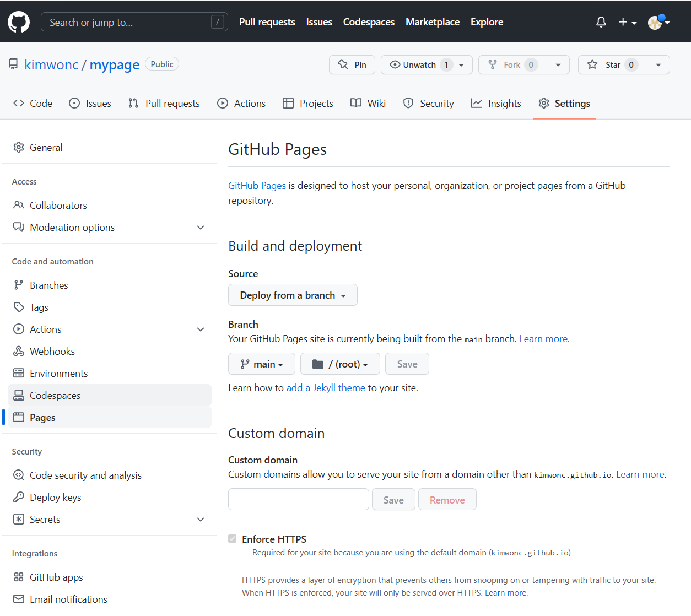
Task: Expand sidebar Actions chevron
Action: (x=201, y=329)
